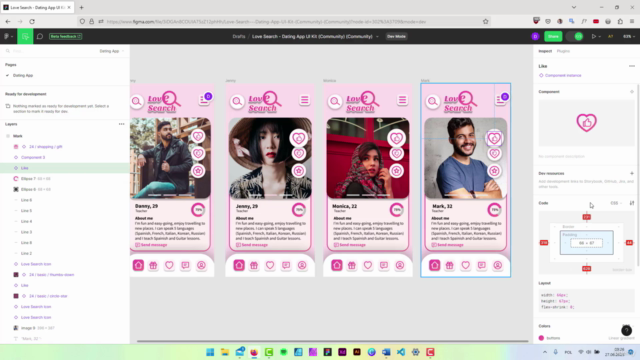Open the comments tool

pos(40,36)
